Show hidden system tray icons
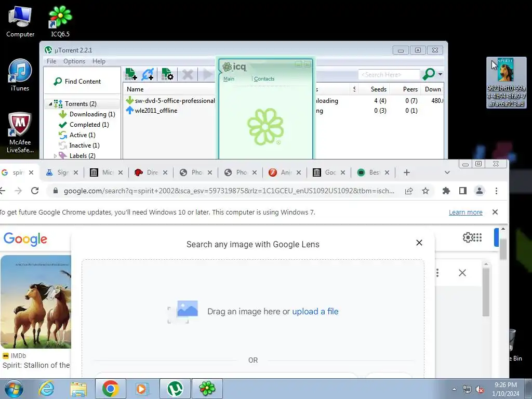 tap(454, 389)
